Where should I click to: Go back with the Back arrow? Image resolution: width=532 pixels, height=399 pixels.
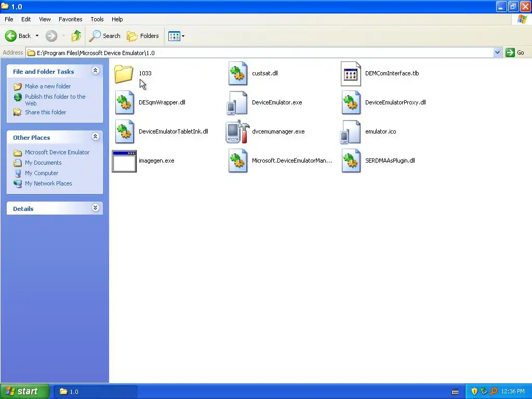click(x=11, y=36)
